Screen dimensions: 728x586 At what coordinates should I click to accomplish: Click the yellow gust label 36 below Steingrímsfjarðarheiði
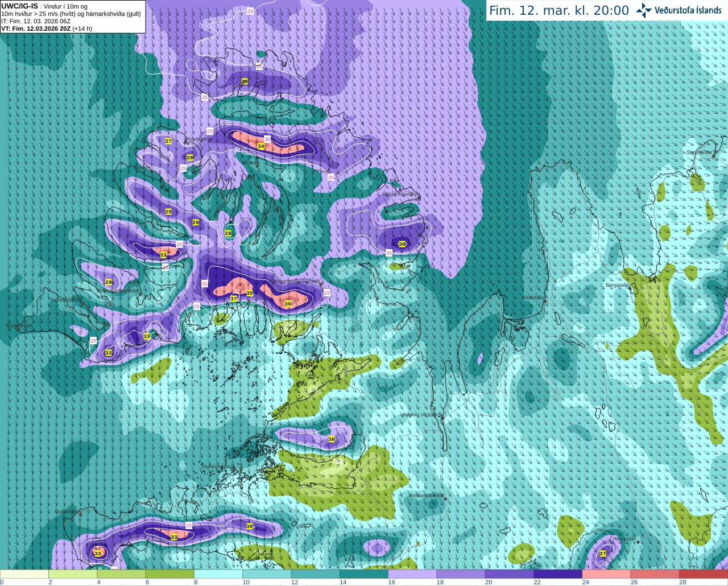click(x=288, y=304)
